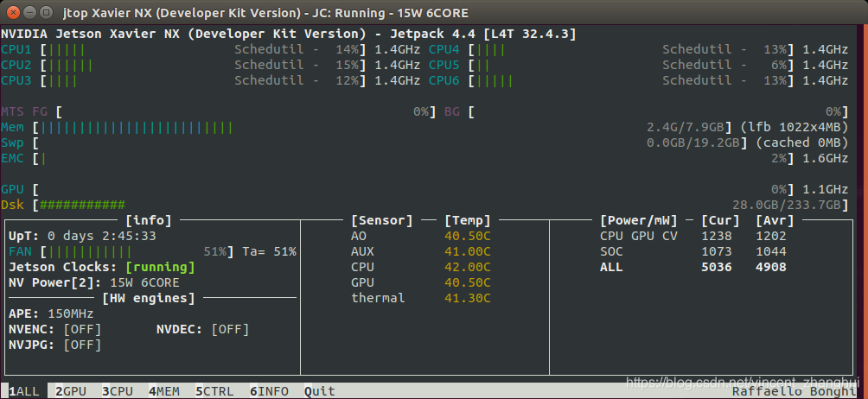
Task: Click the ALL current power 5036
Action: (717, 268)
